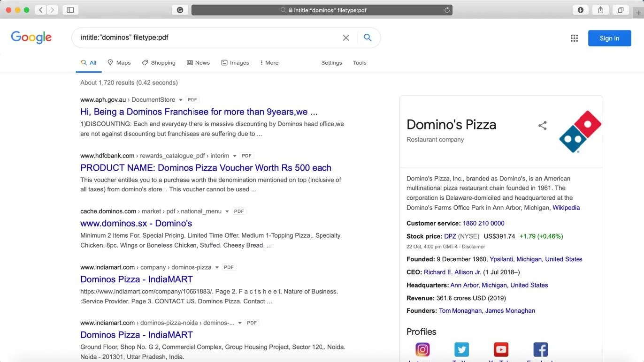The image size is (644, 362).
Task: Open Domino's Instagram profile icon
Action: [422, 349]
